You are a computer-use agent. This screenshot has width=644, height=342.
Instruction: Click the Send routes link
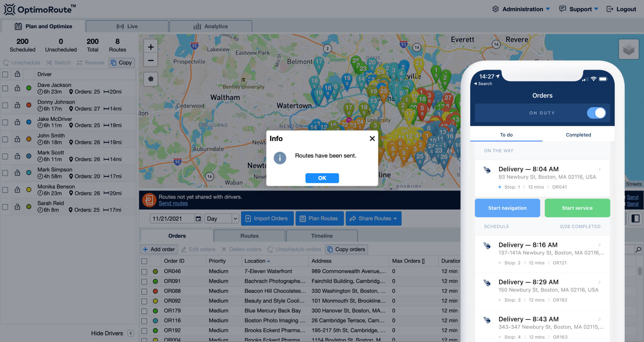(173, 203)
